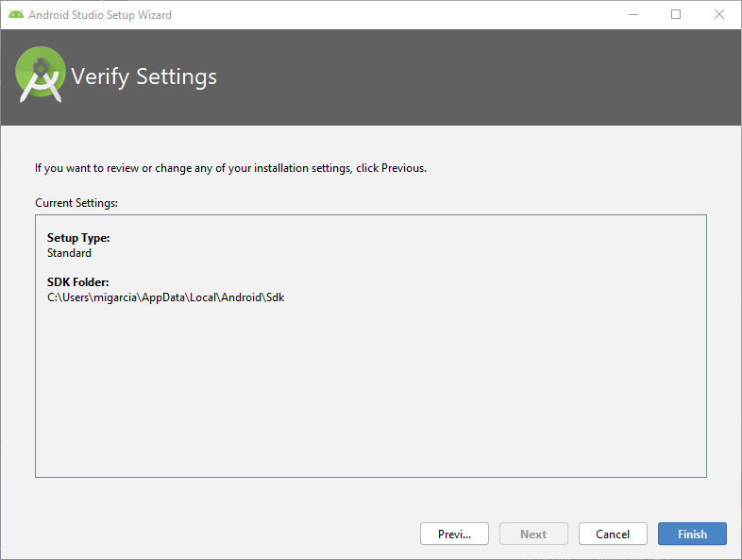Maximize the Setup Wizard window
The image size is (742, 560).
[676, 15]
